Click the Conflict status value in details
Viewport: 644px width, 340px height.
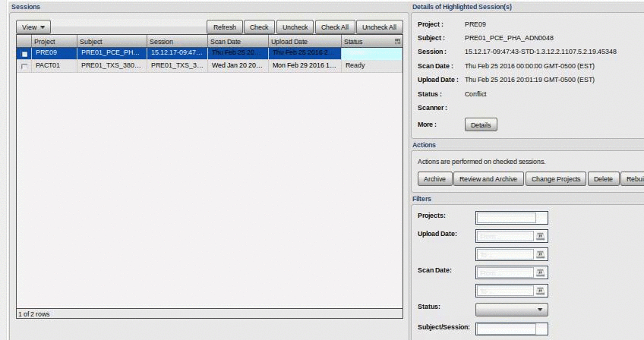pos(475,94)
